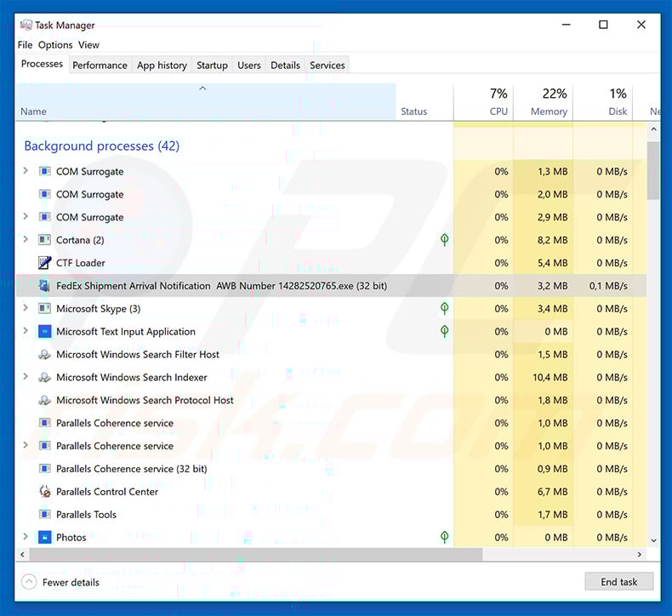Click the first COM Surrogate process icon

44,172
